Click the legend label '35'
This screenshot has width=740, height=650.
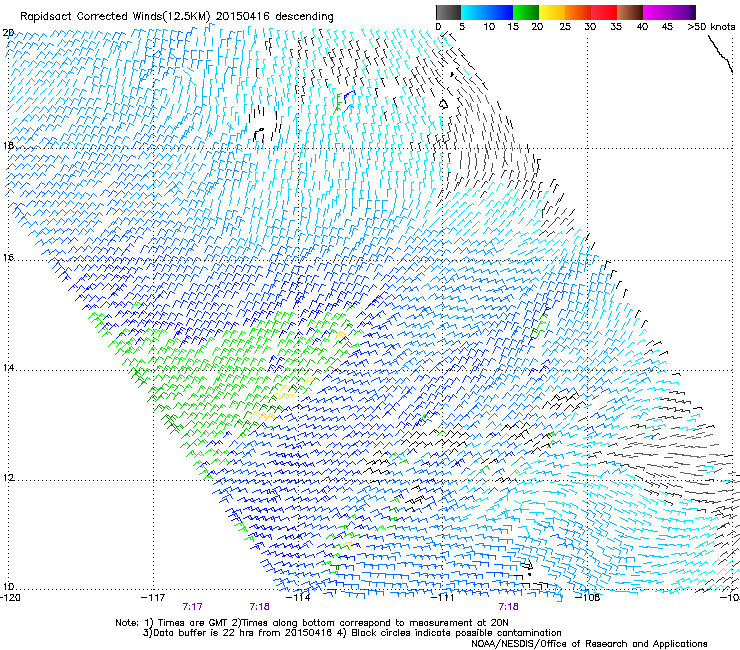pos(616,27)
